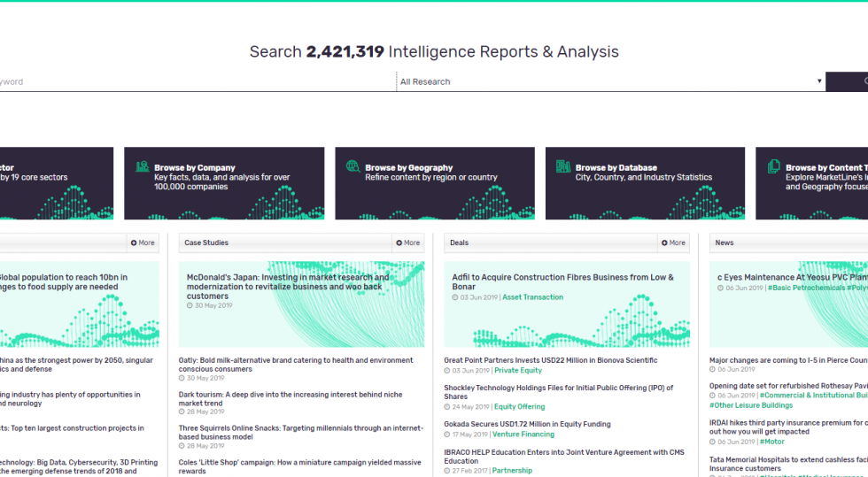Open the Browse by Company card
Image resolution: width=868 pixels, height=477 pixels.
pyautogui.click(x=224, y=183)
